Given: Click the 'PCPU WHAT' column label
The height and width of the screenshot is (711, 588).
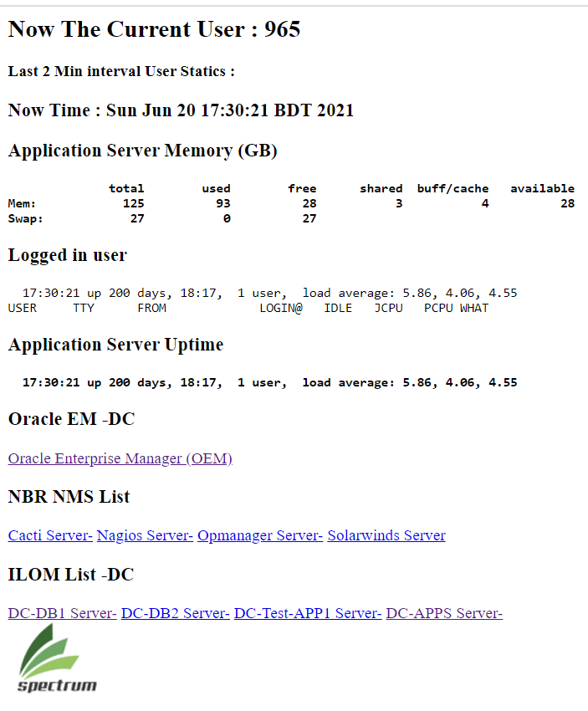Looking at the screenshot, I should 456,308.
